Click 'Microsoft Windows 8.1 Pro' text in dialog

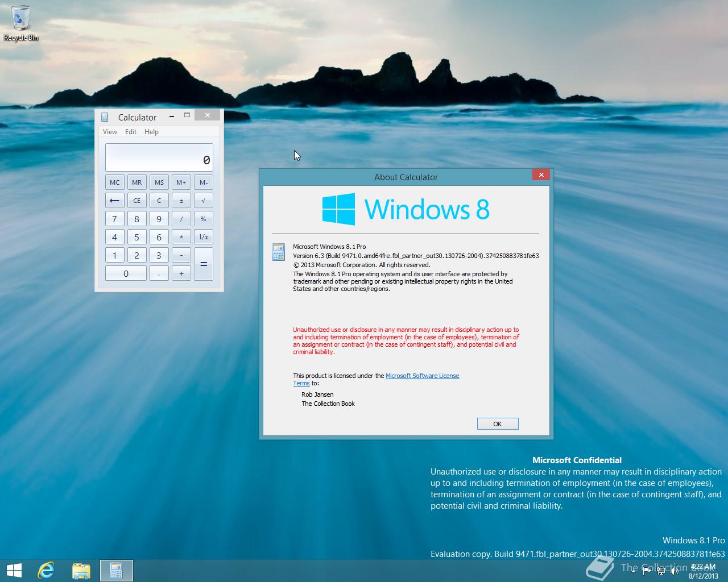coord(329,247)
